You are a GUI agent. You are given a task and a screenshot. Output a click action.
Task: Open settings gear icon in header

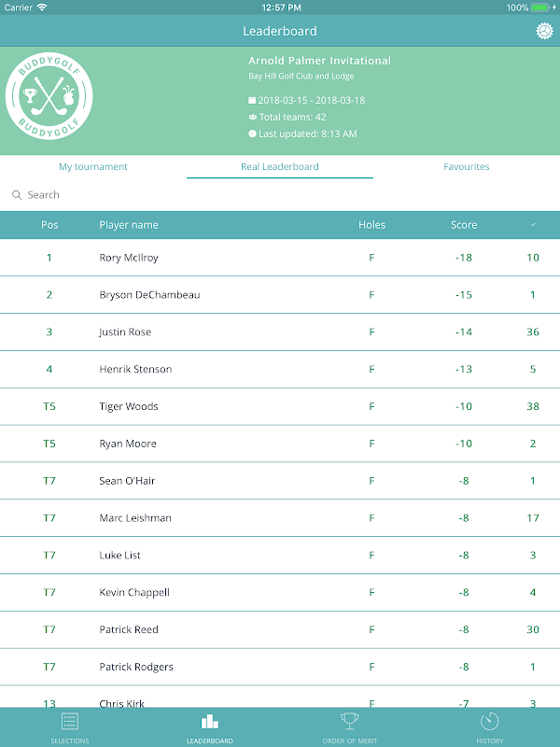pos(544,31)
